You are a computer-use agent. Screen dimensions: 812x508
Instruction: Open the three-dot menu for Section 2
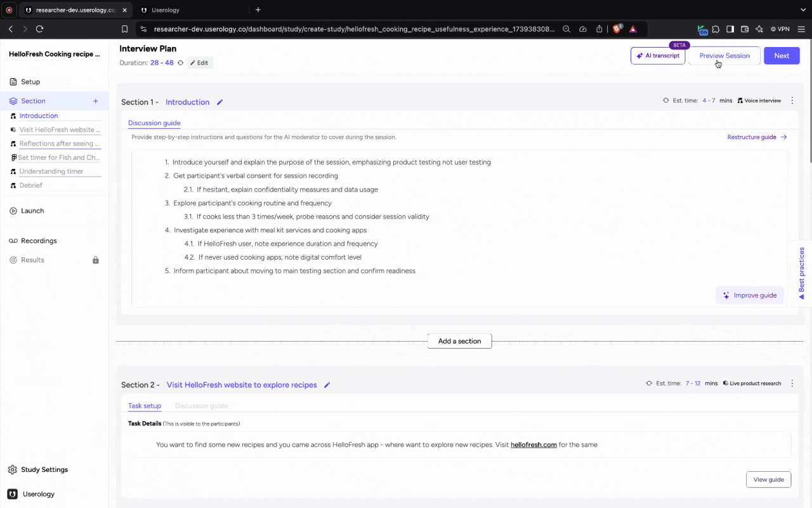pyautogui.click(x=792, y=384)
